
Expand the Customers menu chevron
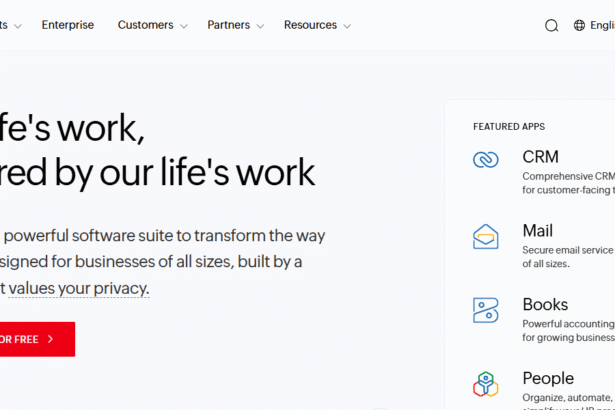pyautogui.click(x=184, y=26)
